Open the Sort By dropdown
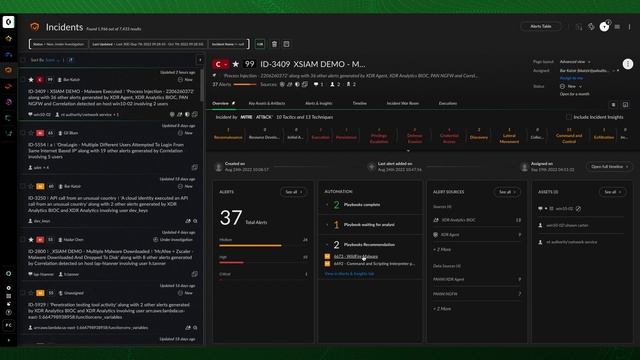Viewport: 640px width, 360px height. (x=52, y=60)
